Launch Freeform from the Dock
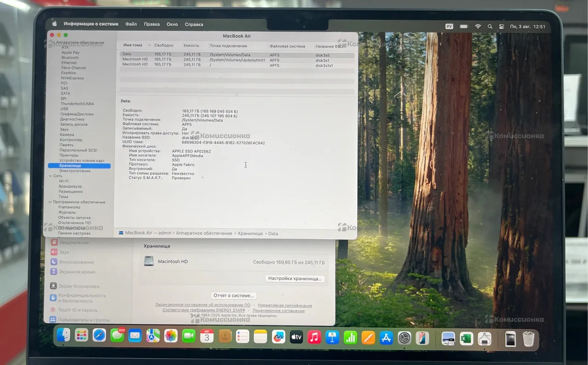This screenshot has width=588, height=365. [x=278, y=337]
